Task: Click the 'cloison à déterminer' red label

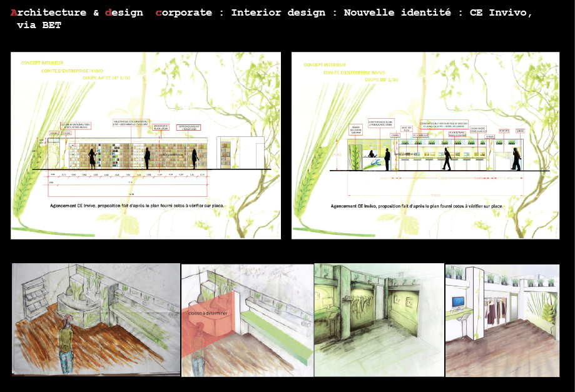Action: coord(209,313)
